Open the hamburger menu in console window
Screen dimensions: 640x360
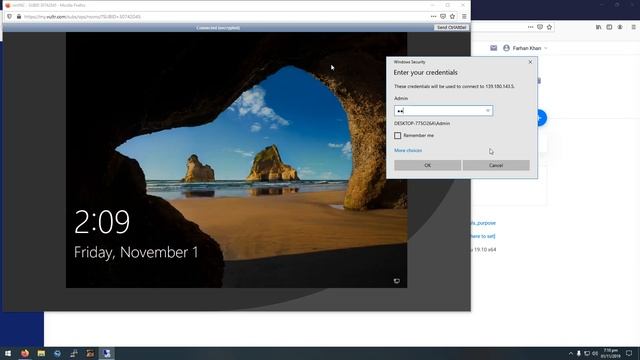[x=464, y=17]
